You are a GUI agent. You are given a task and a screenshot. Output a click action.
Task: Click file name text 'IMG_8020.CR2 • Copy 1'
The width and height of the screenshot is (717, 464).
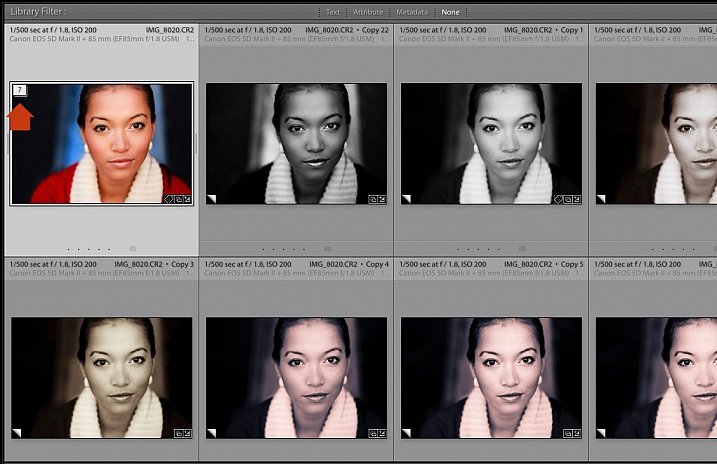pyautogui.click(x=543, y=30)
